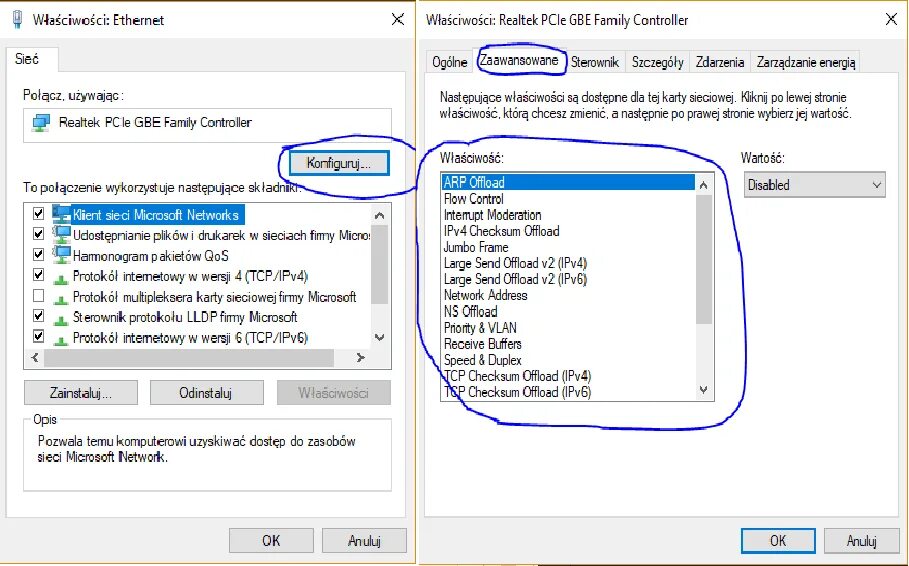
Task: Switch to the Zdarzenia tab
Action: pyautogui.click(x=719, y=62)
